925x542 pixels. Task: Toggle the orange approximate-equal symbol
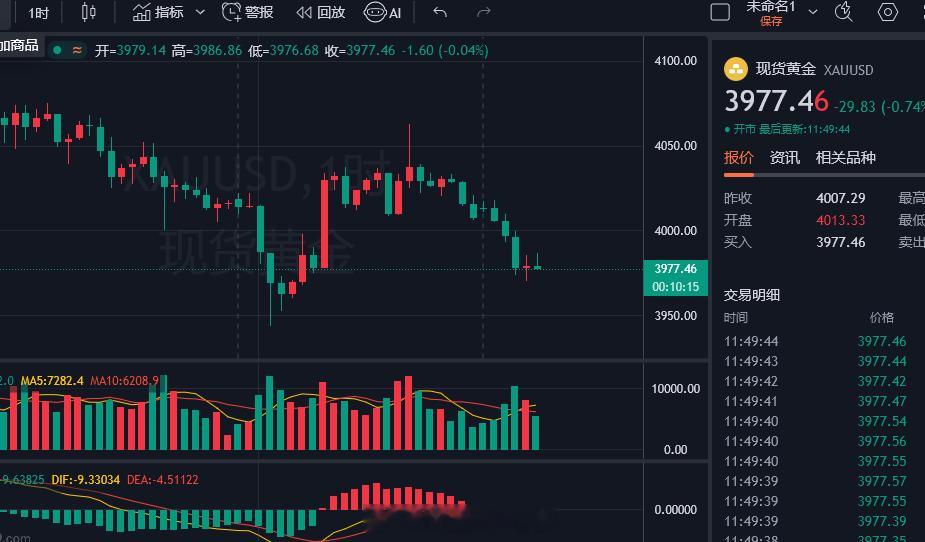(77, 50)
